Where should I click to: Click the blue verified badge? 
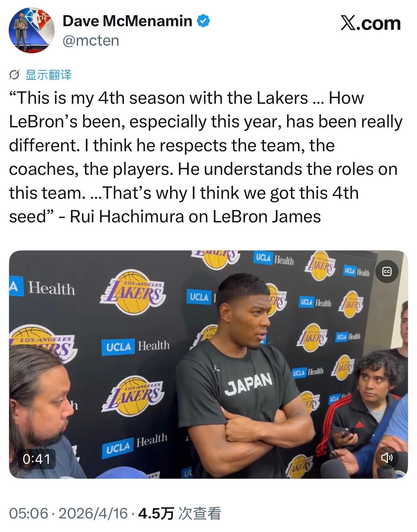coord(204,21)
